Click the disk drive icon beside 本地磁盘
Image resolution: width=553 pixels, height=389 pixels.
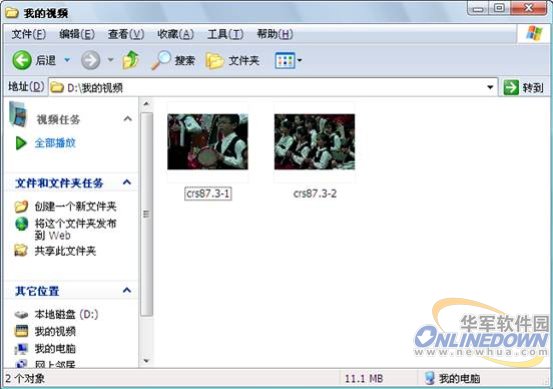(21, 314)
